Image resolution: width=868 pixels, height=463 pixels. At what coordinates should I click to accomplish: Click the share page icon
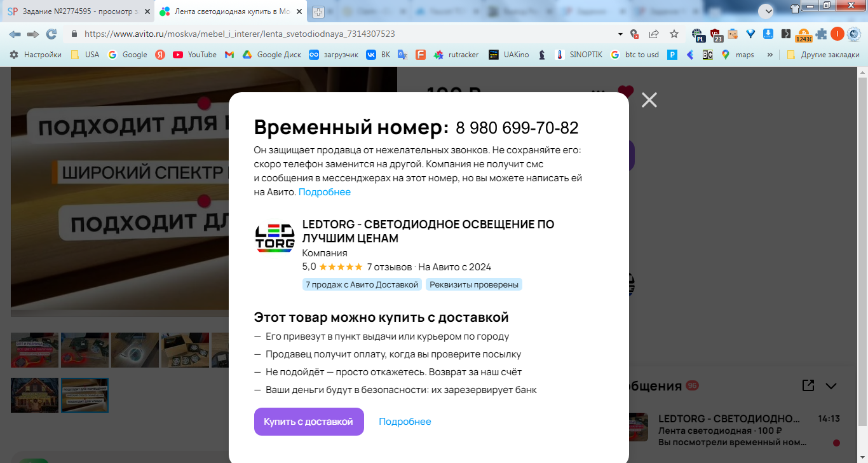tap(654, 34)
